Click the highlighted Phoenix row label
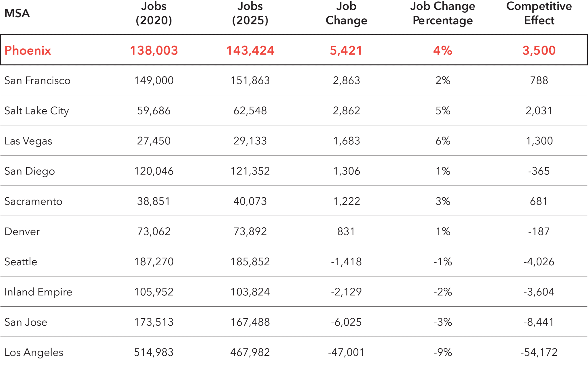 28,51
